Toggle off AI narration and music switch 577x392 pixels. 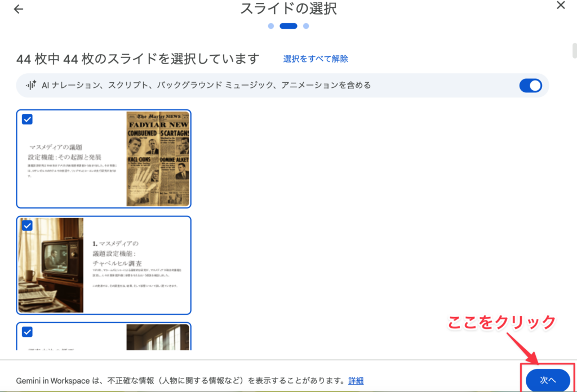(x=530, y=85)
